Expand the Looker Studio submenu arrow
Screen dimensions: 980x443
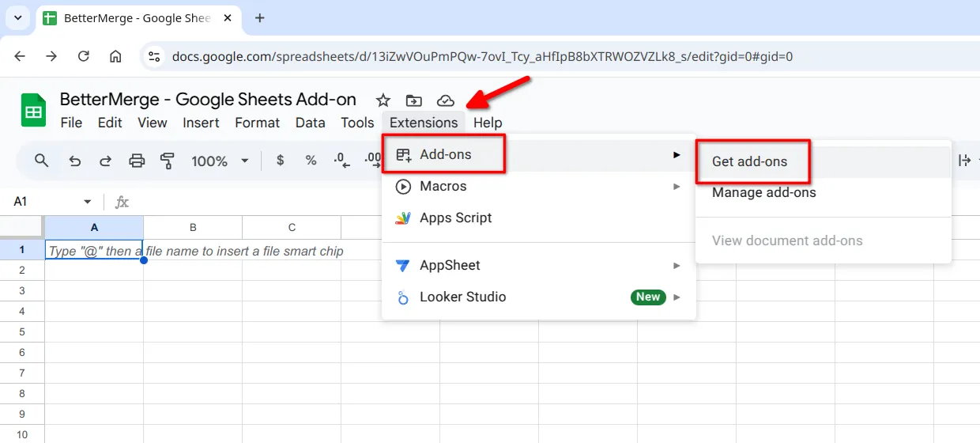pyautogui.click(x=677, y=297)
